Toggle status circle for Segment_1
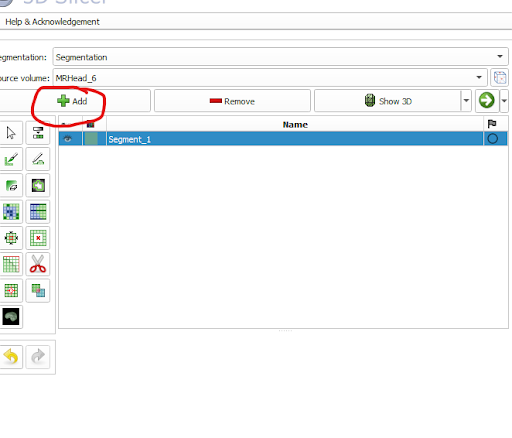512x438 pixels. 492,139
